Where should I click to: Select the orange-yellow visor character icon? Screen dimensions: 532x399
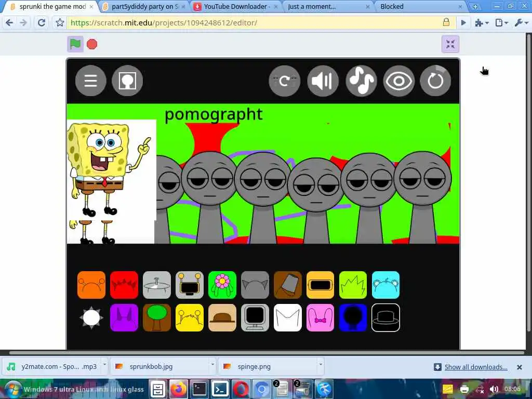click(320, 285)
